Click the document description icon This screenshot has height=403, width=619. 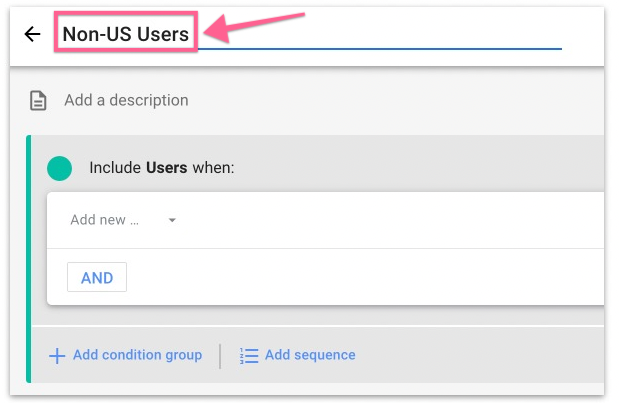37,100
